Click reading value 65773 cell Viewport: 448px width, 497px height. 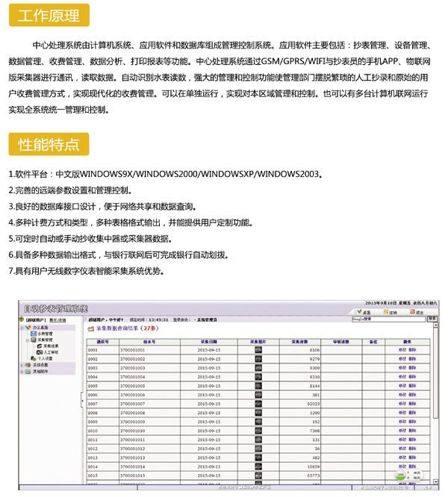click(x=300, y=475)
